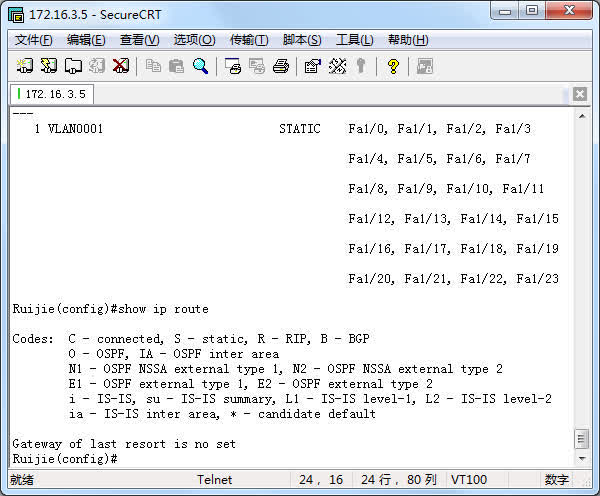
Task: Open Session Options from toolbar
Action: (x=312, y=66)
